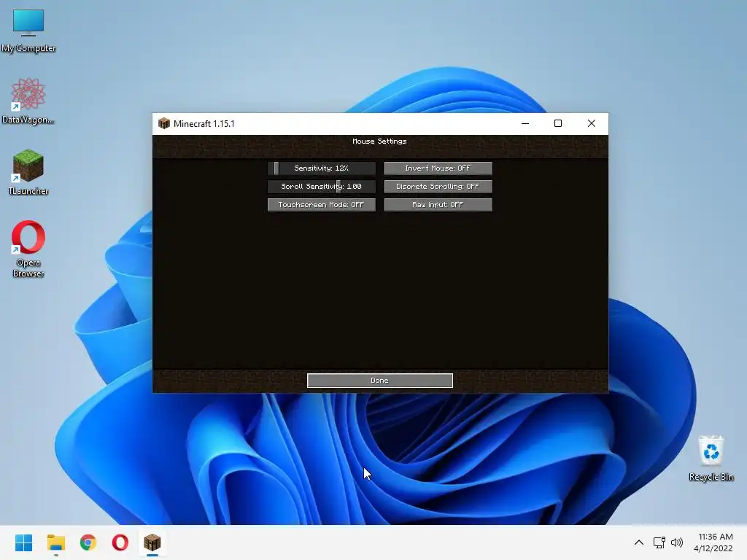
Task: Close the Minecraft 1.15.1 window
Action: 591,123
